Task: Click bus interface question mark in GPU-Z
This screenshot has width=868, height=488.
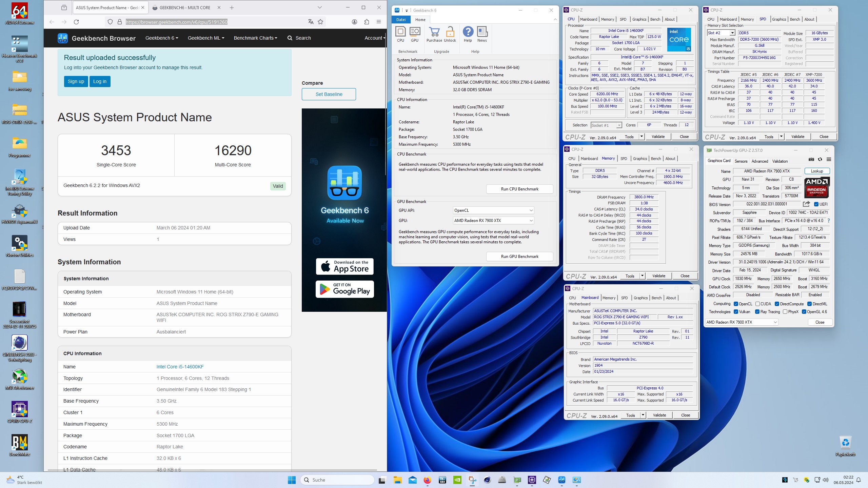Action: pos(829,221)
